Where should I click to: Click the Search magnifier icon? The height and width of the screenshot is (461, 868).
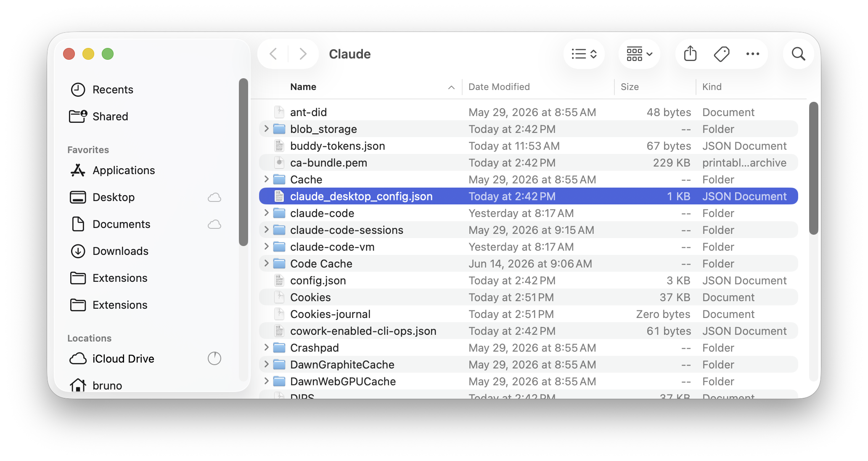pos(798,54)
